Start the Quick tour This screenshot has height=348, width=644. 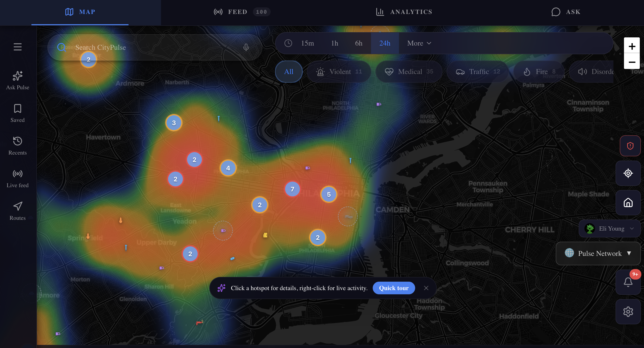coord(394,288)
